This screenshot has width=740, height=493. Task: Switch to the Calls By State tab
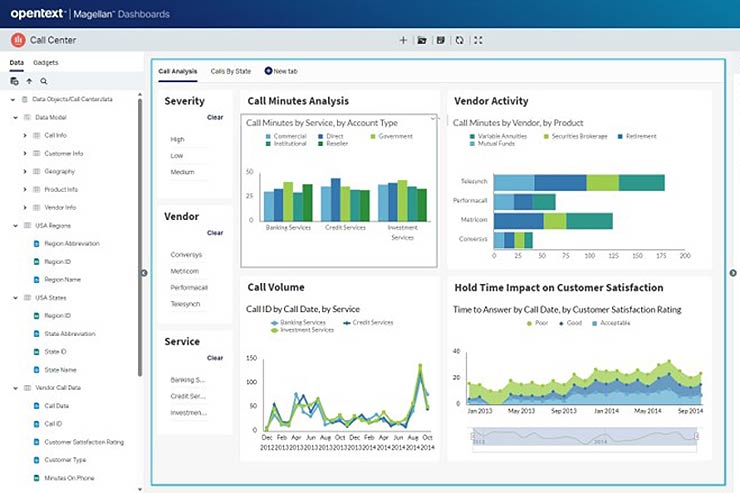click(230, 71)
